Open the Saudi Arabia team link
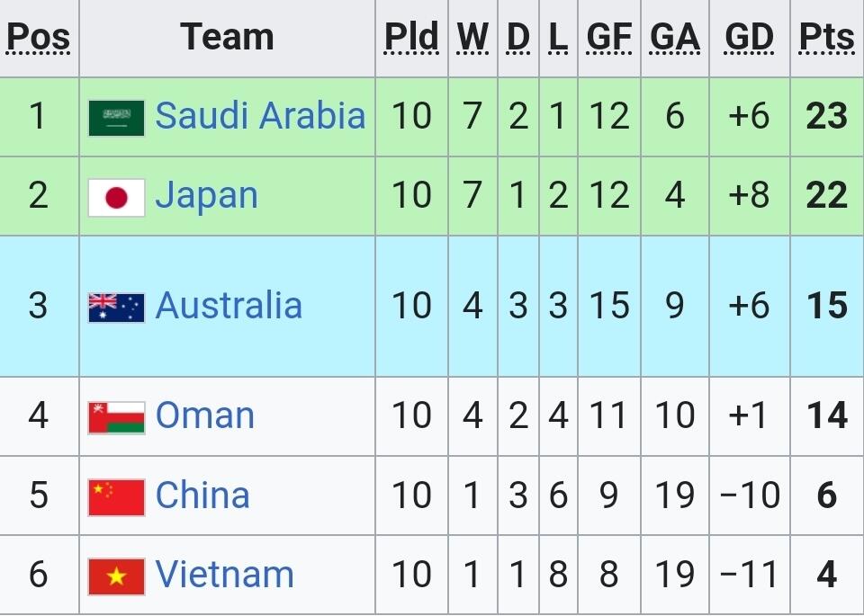Image resolution: width=864 pixels, height=616 pixels. (x=260, y=116)
